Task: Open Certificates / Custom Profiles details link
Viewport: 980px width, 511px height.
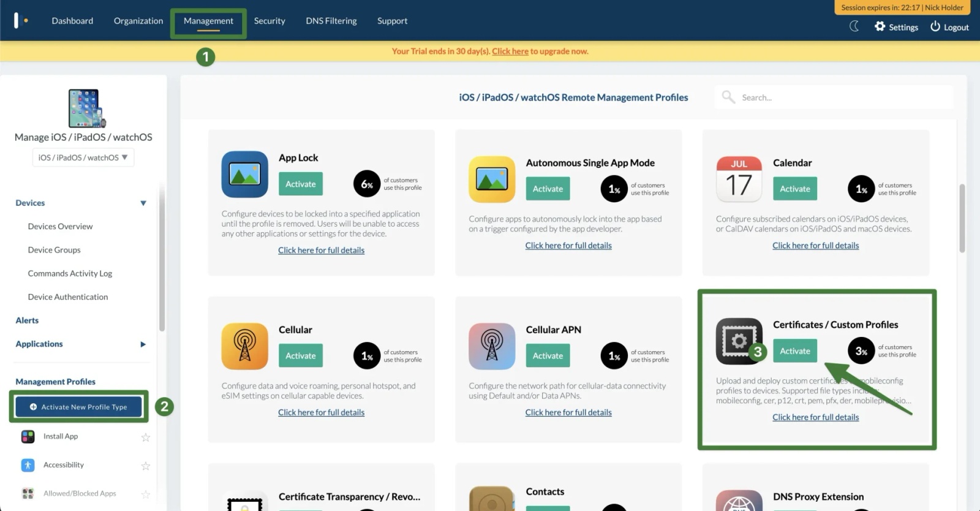Action: (816, 417)
